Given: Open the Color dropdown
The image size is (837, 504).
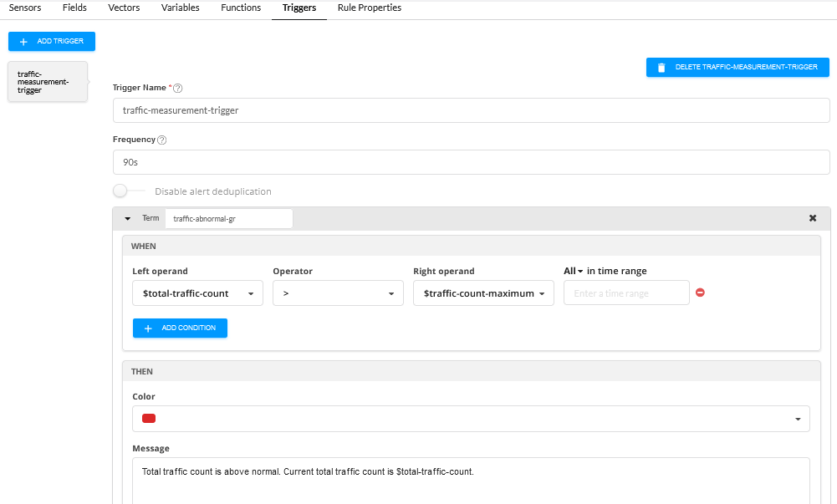Looking at the screenshot, I should coord(471,419).
